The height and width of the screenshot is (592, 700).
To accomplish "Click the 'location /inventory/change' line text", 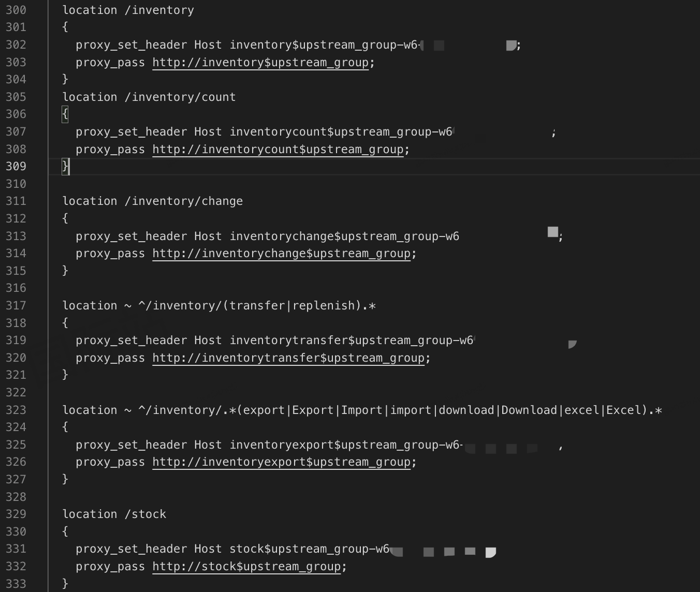I will pyautogui.click(x=152, y=201).
